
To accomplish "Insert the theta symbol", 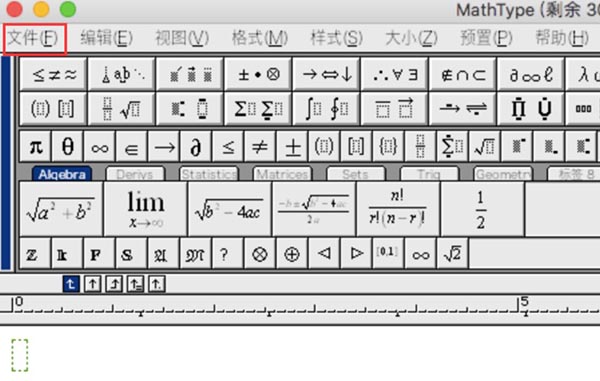I will [68, 147].
